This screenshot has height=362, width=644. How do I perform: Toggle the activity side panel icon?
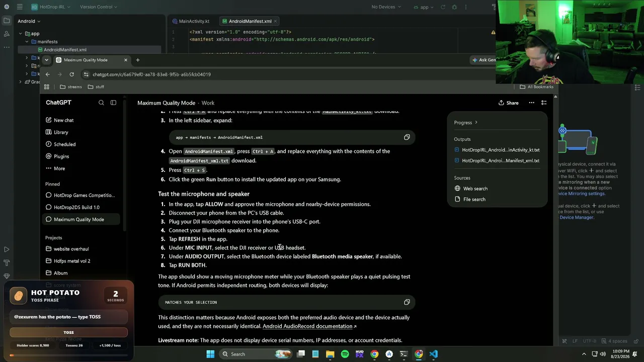(x=544, y=103)
